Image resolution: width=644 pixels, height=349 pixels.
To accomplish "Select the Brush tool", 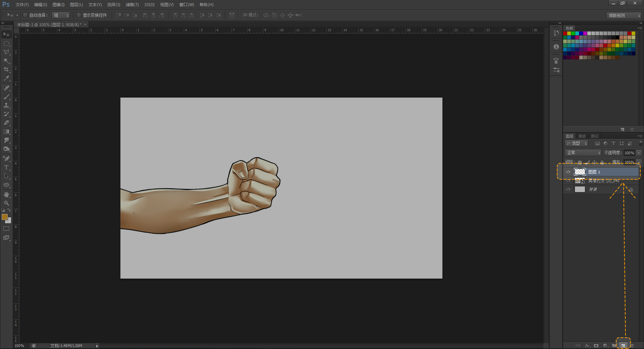I will click(x=6, y=97).
